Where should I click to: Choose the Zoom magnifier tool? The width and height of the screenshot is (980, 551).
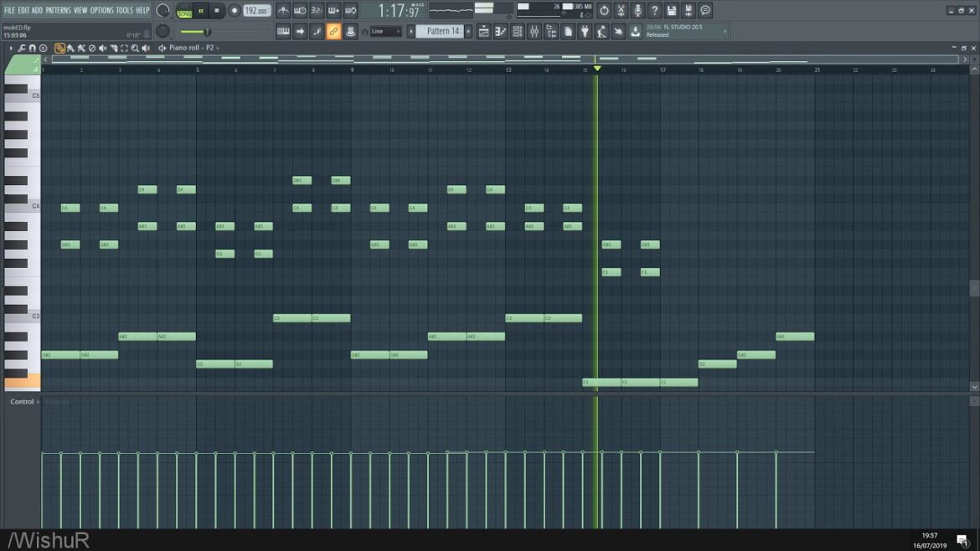point(136,48)
